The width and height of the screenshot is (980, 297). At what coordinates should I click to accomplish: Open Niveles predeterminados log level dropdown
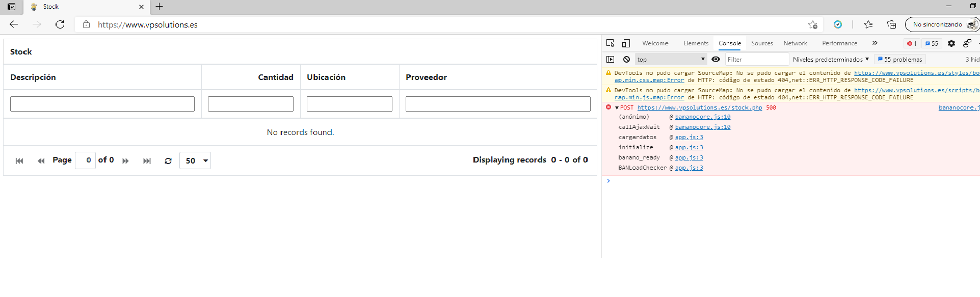pos(831,60)
